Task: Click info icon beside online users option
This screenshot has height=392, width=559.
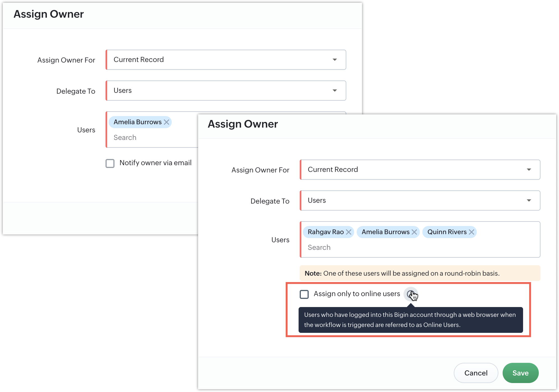Action: pyautogui.click(x=411, y=294)
